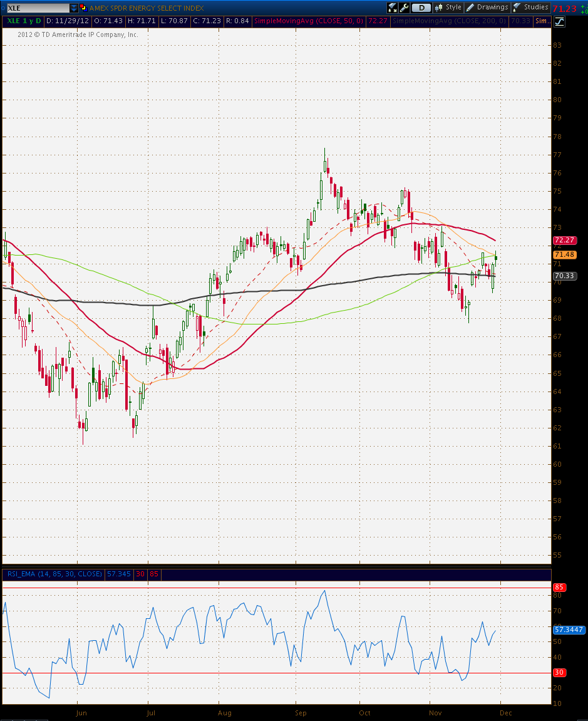Viewport: 588px width, 721px height.
Task: Click XLE 1 y D label
Action: pyautogui.click(x=24, y=21)
